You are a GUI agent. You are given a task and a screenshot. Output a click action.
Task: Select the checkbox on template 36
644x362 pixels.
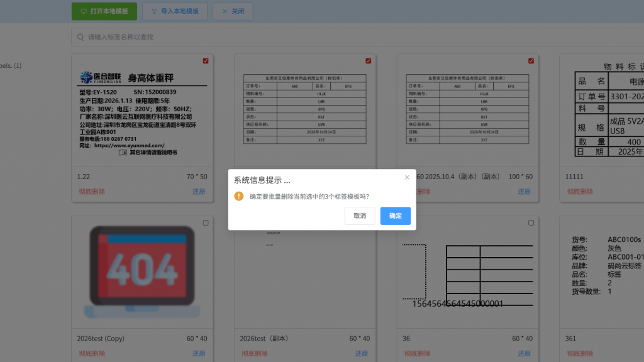click(531, 223)
